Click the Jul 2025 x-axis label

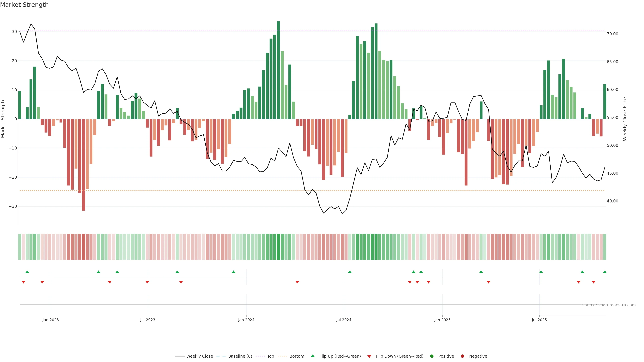tap(539, 320)
